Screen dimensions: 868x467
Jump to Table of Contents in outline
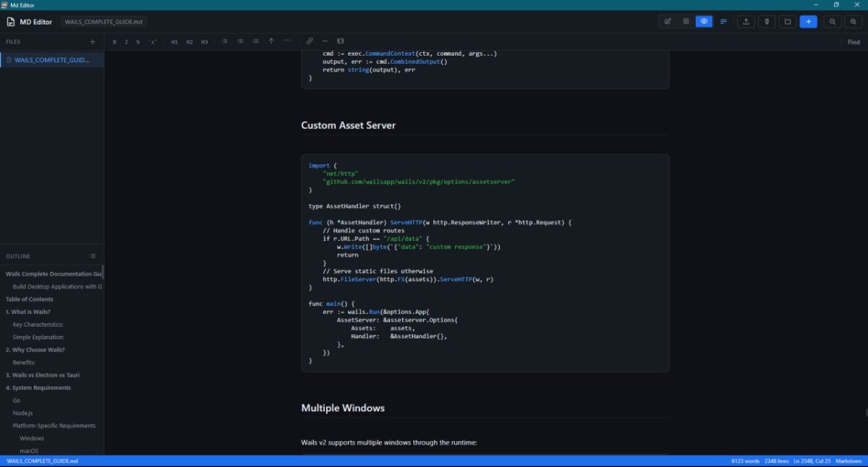(29, 299)
